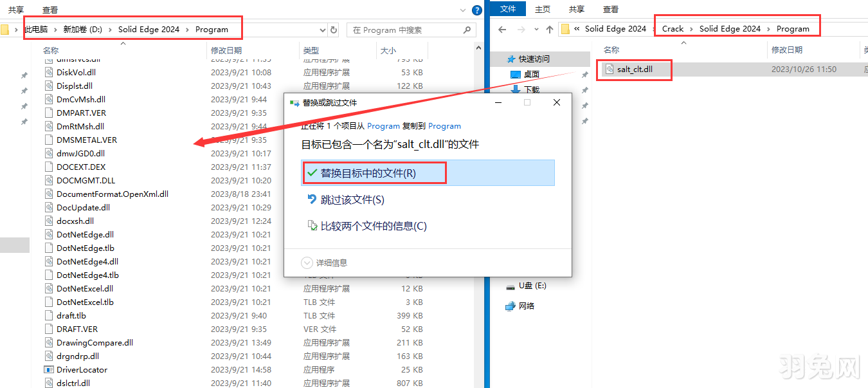Select the 主页 tab in the right window
Screen dimensions: 868x388
tap(543, 9)
